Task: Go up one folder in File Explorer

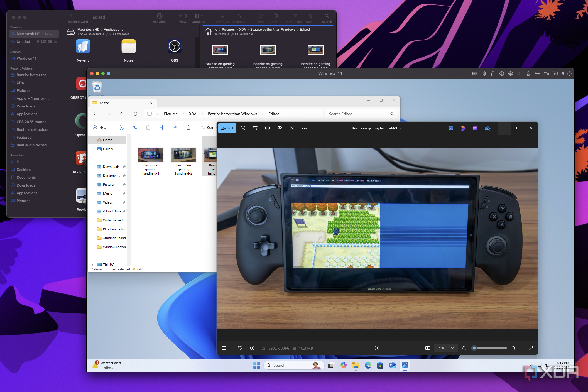Action: (x=122, y=114)
